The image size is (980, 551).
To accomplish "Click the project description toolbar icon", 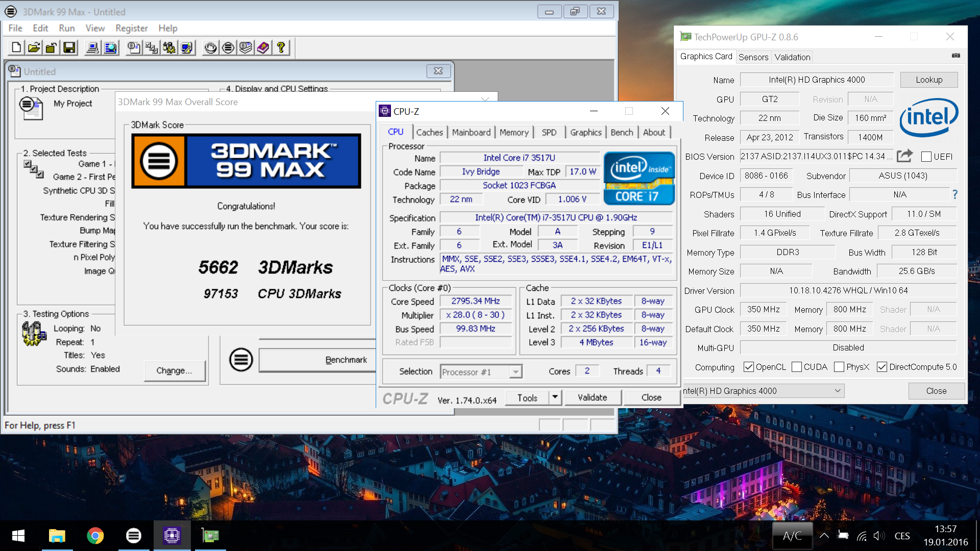I will point(134,48).
